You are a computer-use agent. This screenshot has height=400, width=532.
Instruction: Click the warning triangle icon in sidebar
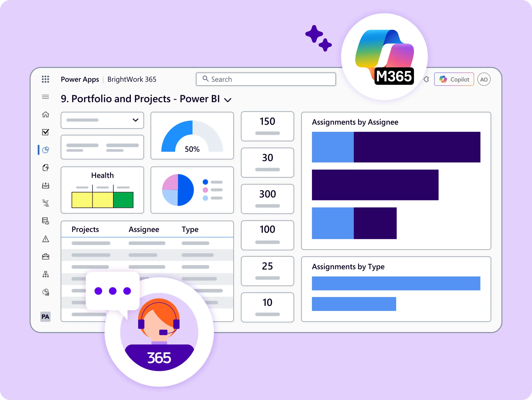pyautogui.click(x=46, y=239)
